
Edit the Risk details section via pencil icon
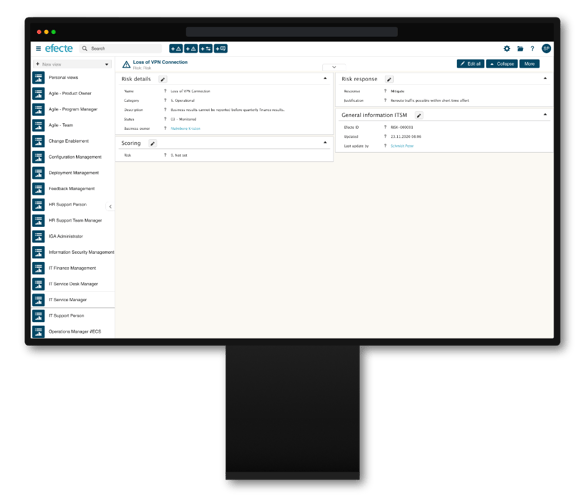163,79
